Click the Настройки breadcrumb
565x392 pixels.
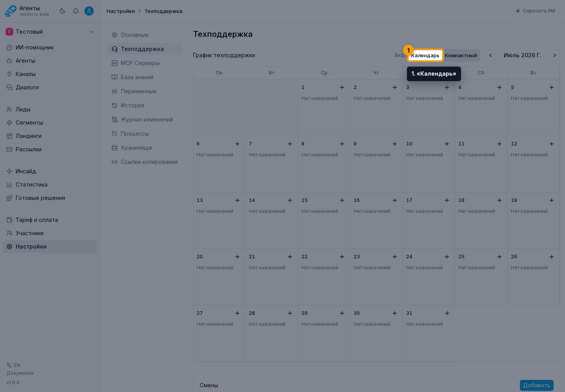[121, 11]
